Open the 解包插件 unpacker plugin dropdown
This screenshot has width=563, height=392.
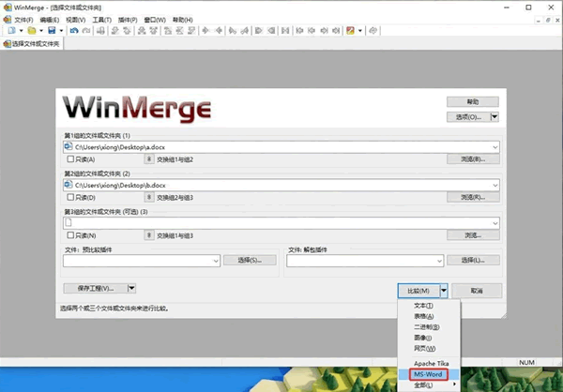pos(439,261)
